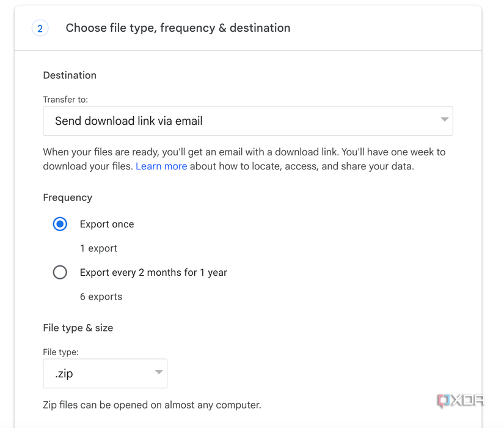Screen dimensions: 504x428
Task: Click the section header "Choose file type, frequency & destination"
Action: 178,28
